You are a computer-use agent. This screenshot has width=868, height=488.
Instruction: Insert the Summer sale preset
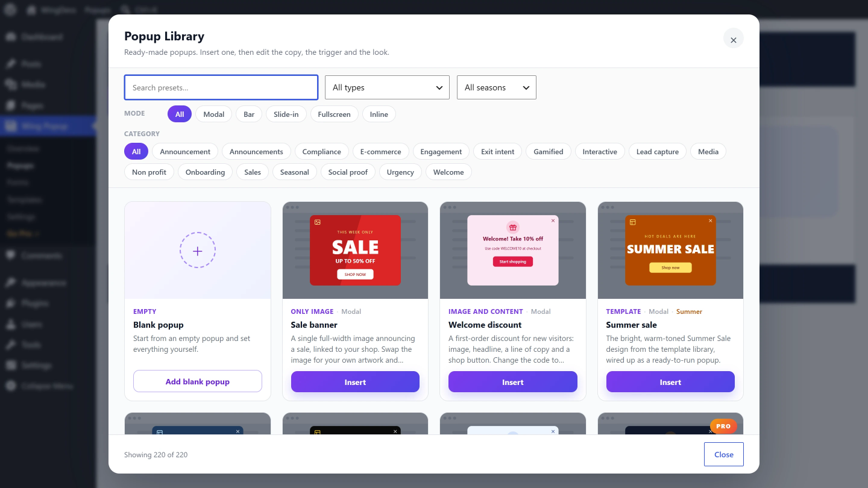[670, 382]
